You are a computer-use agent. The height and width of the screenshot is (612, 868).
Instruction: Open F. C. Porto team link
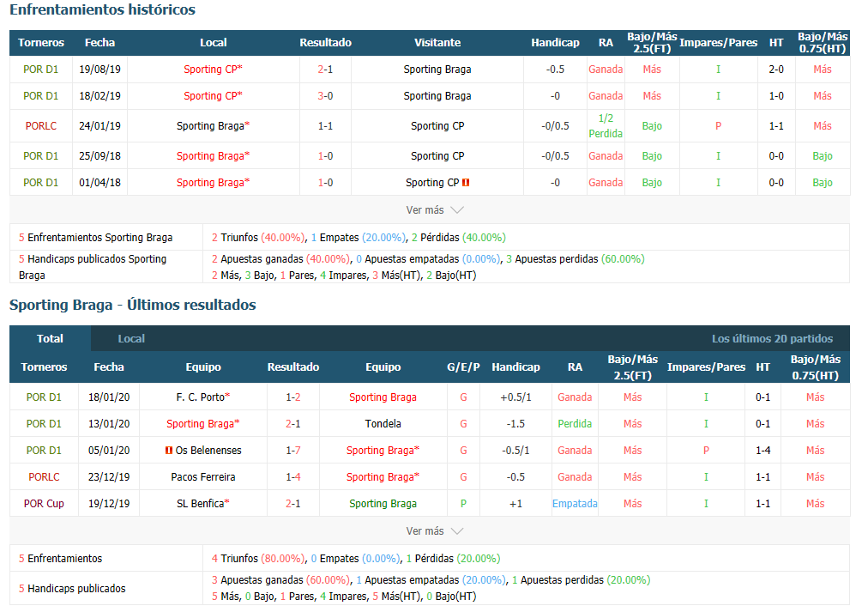tap(203, 397)
